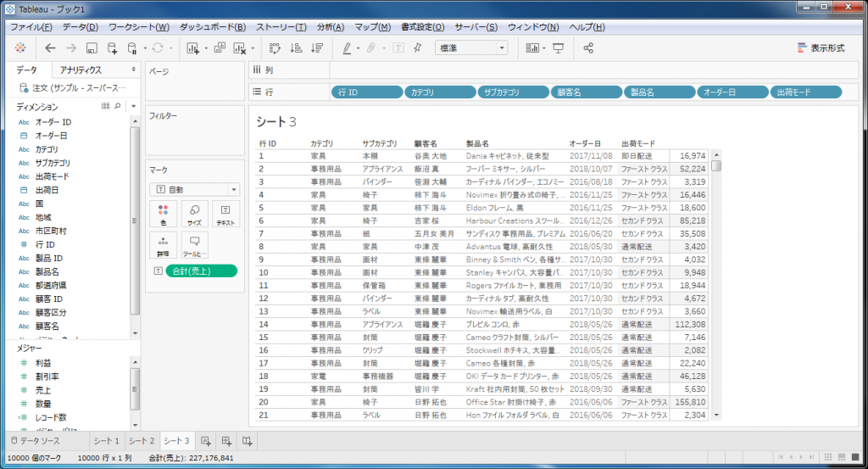
Task: Open the 標準 fit dropdown
Action: pos(471,48)
